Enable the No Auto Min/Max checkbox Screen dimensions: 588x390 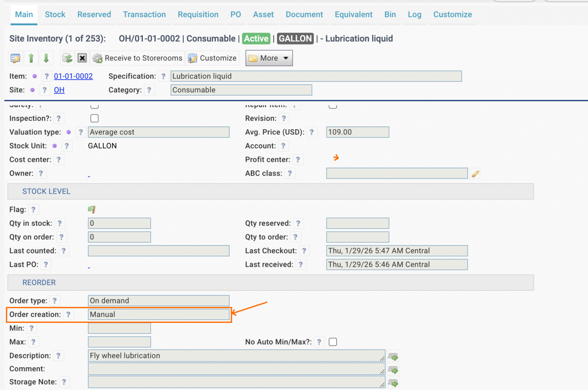333,342
